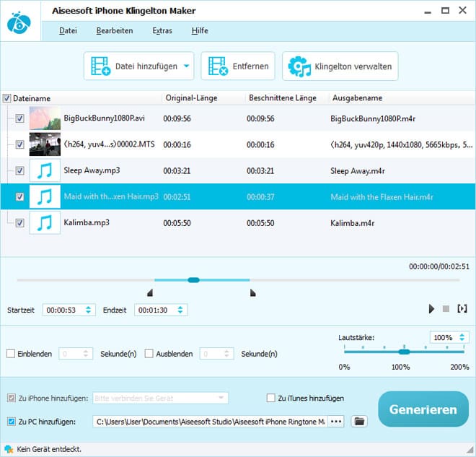Click the volume slider handle
This screenshot has width=476, height=457.
(404, 352)
